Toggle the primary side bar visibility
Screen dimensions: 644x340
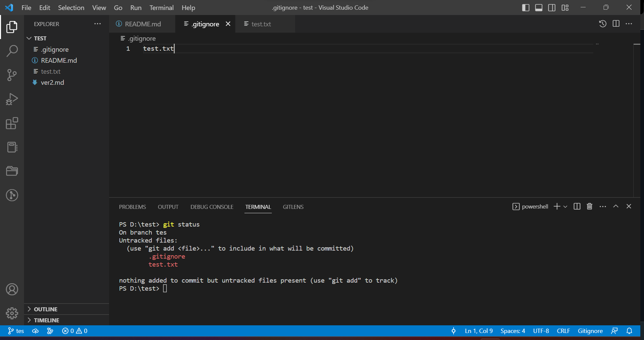[525, 7]
